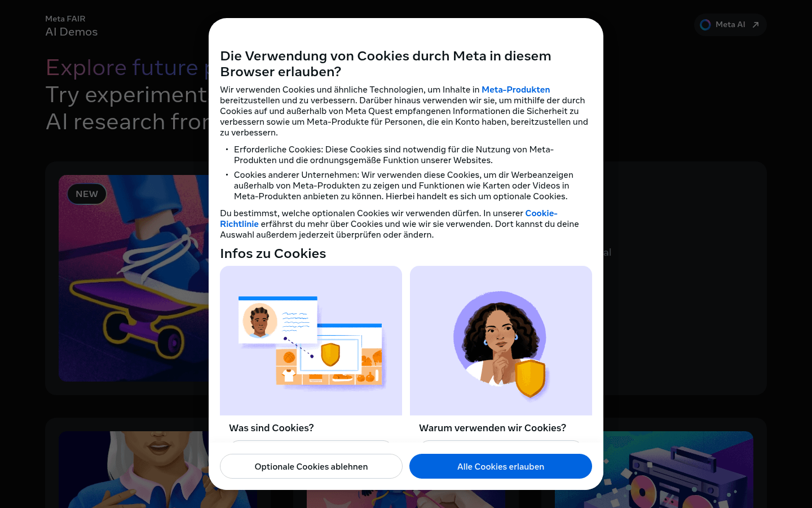Open the boombox demo thumbnail
This screenshot has height=508, width=812.
pyautogui.click(x=654, y=470)
